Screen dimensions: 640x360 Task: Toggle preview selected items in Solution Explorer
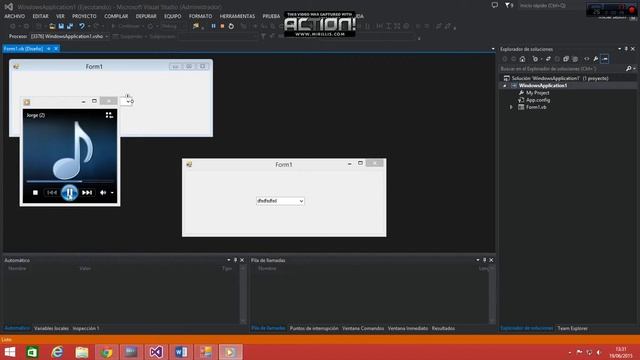605,59
